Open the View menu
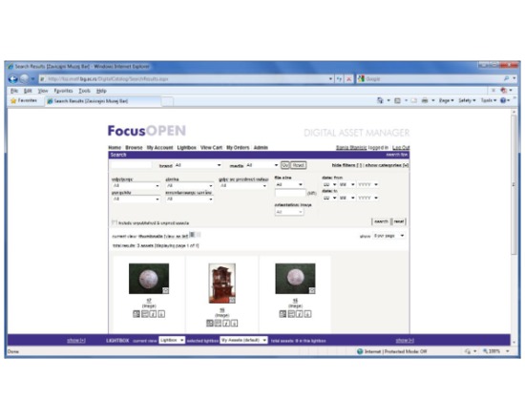Viewport: 525px width, 420px height. tap(43, 91)
